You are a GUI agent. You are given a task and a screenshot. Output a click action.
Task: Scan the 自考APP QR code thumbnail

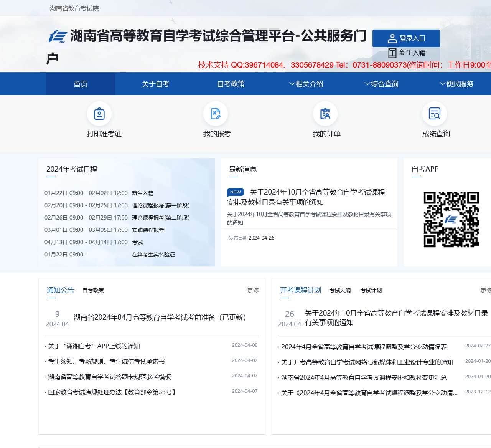452,220
